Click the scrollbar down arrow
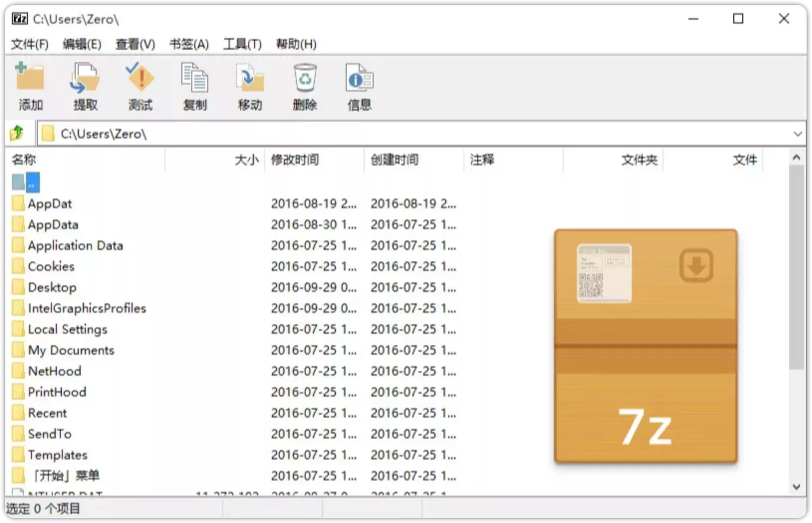This screenshot has width=812, height=523. (797, 487)
